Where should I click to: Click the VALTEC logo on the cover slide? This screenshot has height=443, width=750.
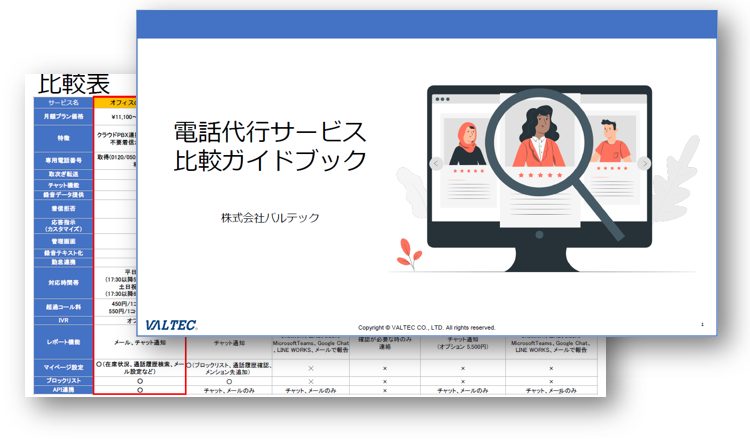171,325
